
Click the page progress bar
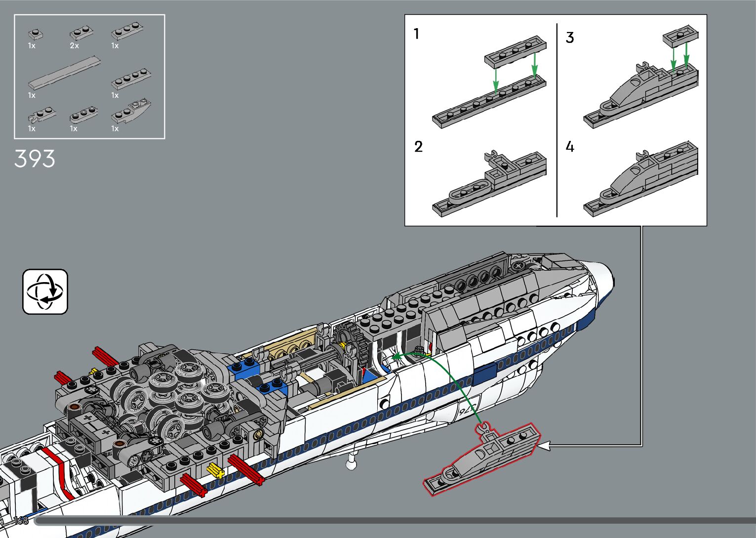pos(395,521)
